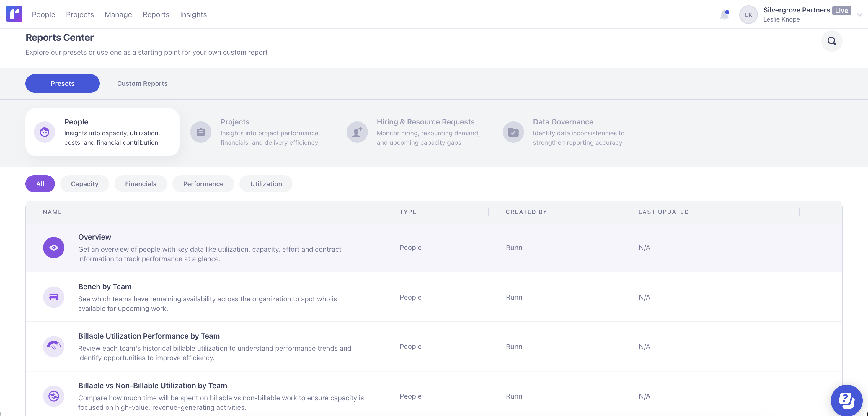Viewport: 868px width, 416px height.
Task: Switch to the Custom Reports tab
Action: 142,83
